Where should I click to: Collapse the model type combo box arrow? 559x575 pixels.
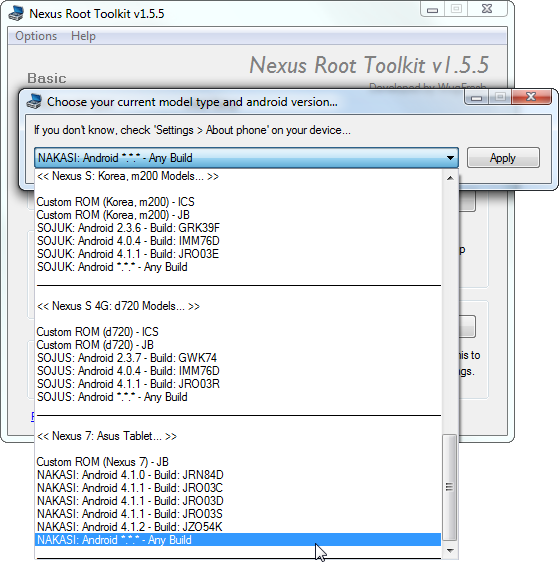[450, 158]
